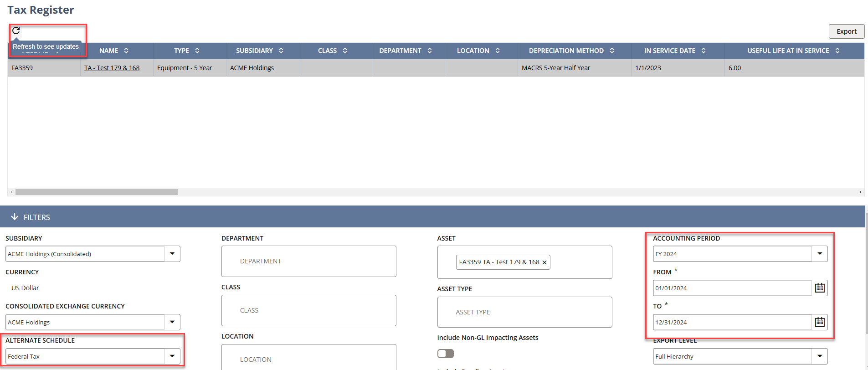The height and width of the screenshot is (370, 868).
Task: Open the Subsidiary dropdown
Action: coord(172,254)
